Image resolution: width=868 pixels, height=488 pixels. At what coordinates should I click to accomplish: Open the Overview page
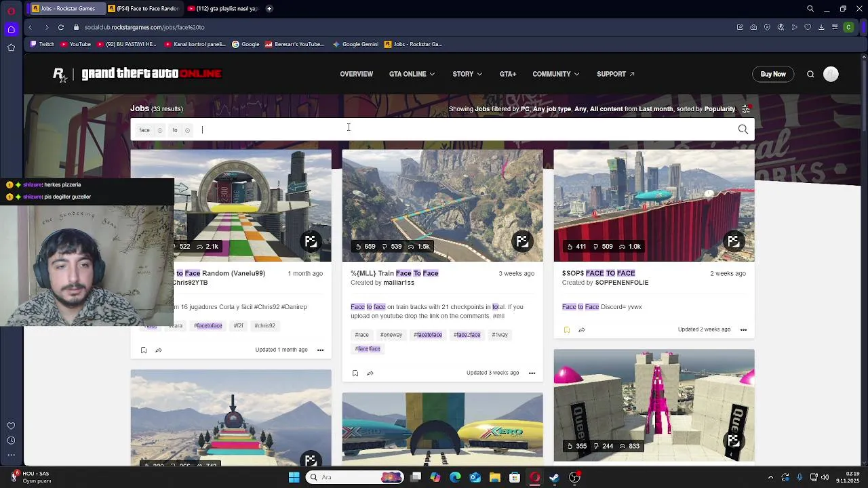point(357,75)
